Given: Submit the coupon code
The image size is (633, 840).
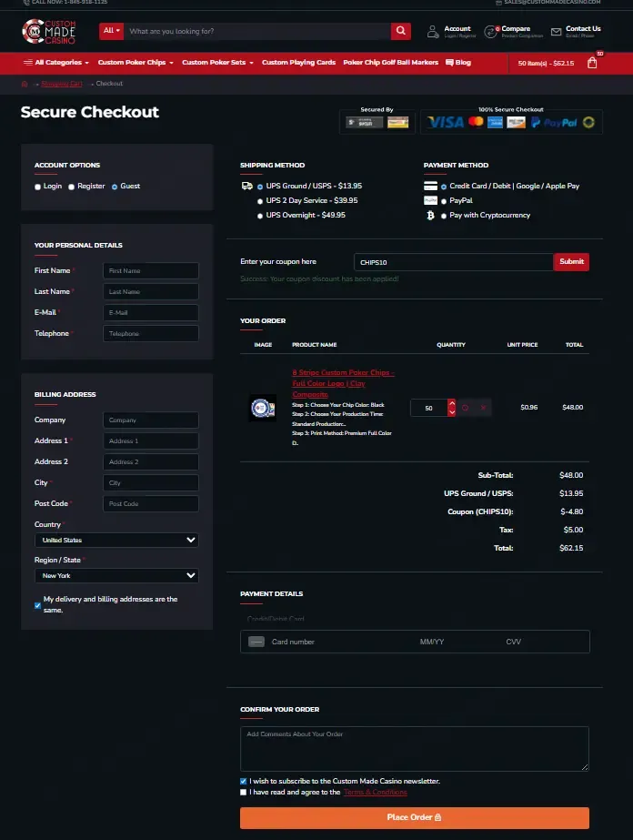Looking at the screenshot, I should pyautogui.click(x=571, y=262).
